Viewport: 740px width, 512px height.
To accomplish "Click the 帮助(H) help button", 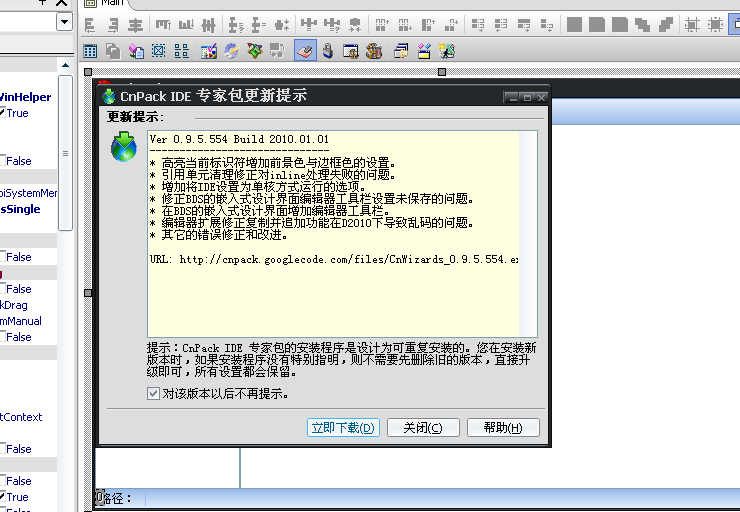I will (x=502, y=428).
